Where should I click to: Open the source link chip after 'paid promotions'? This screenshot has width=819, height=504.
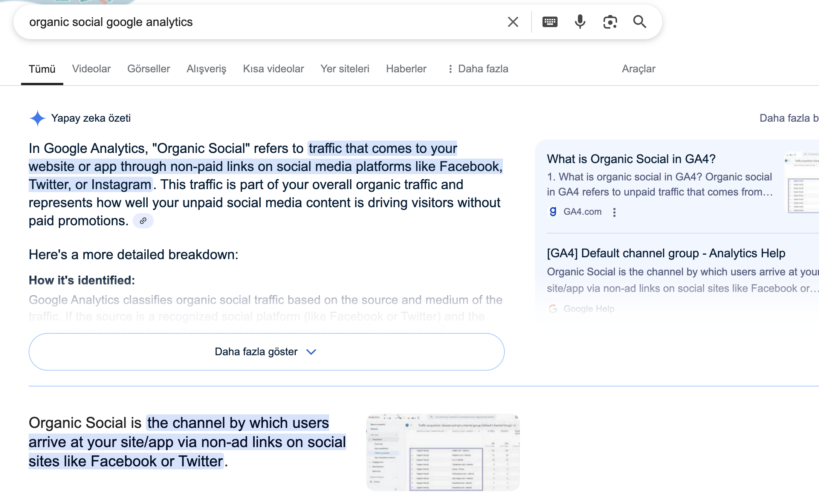143,221
